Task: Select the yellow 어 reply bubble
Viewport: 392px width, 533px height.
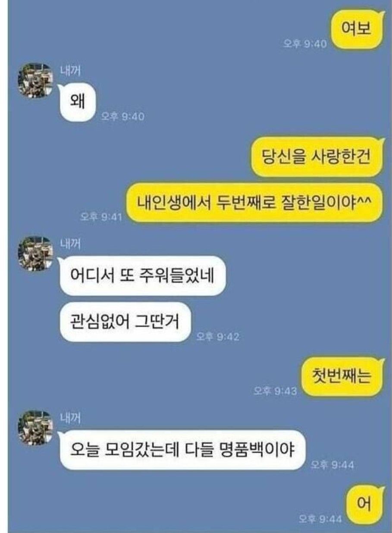Action: point(365,505)
